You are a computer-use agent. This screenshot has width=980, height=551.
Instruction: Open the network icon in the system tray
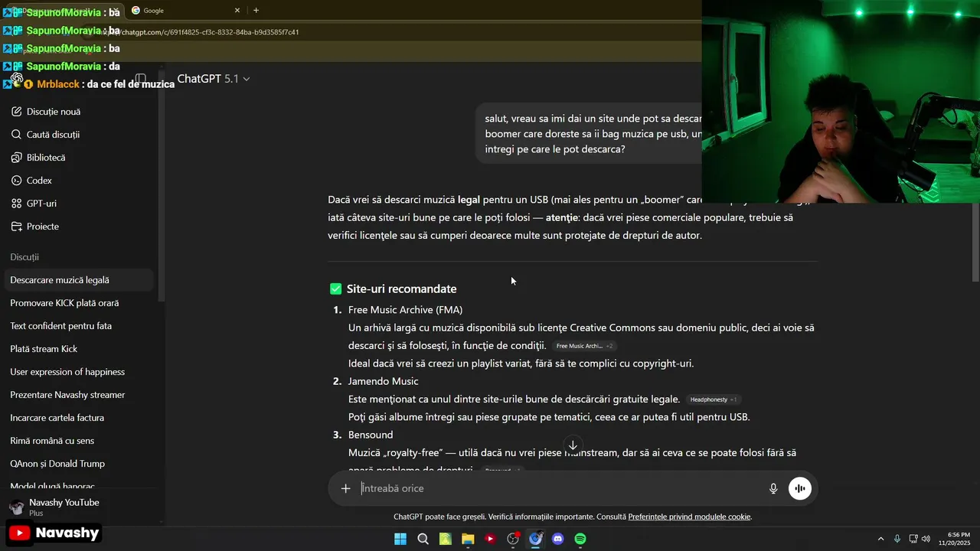[913, 539]
